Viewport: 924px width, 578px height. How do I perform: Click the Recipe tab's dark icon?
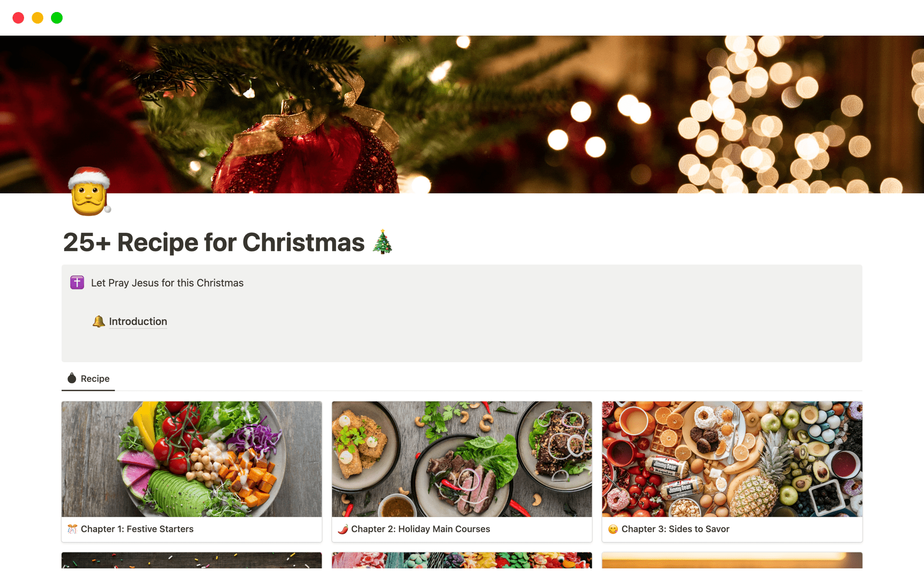point(72,379)
